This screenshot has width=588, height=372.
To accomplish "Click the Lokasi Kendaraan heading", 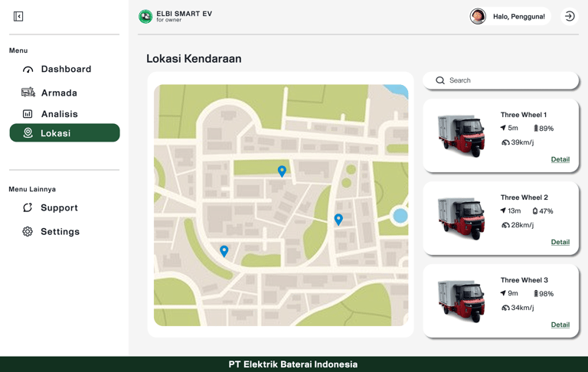I will tap(194, 58).
